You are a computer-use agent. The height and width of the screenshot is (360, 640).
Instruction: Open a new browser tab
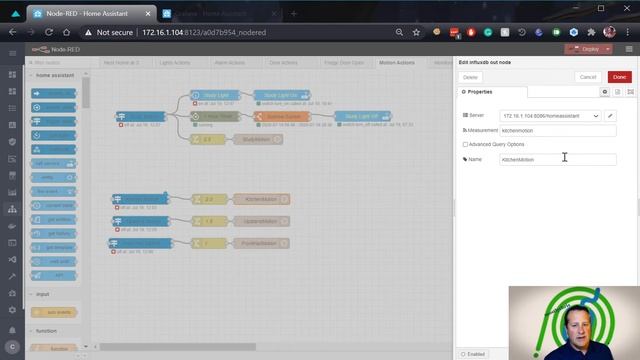tap(293, 13)
